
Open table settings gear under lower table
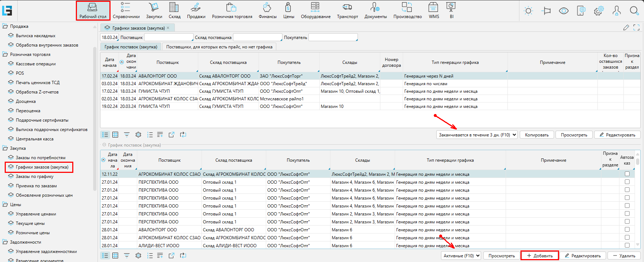pos(138,256)
